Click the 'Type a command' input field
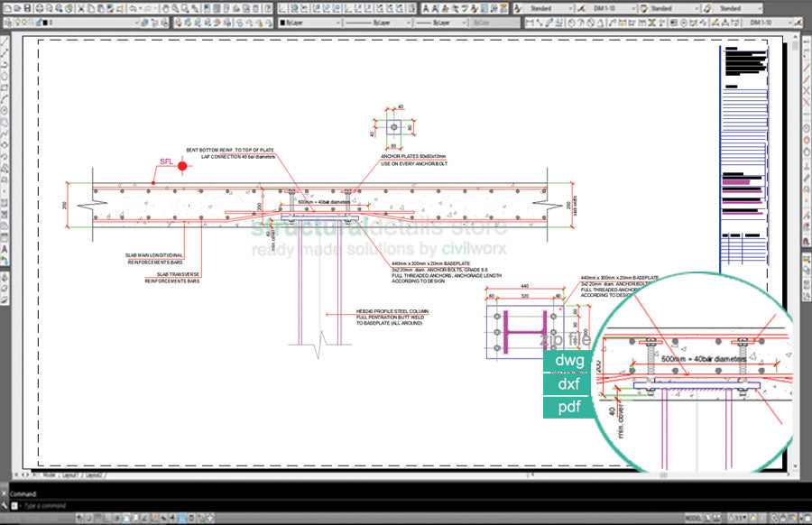This screenshot has height=525, width=812. click(x=54, y=506)
